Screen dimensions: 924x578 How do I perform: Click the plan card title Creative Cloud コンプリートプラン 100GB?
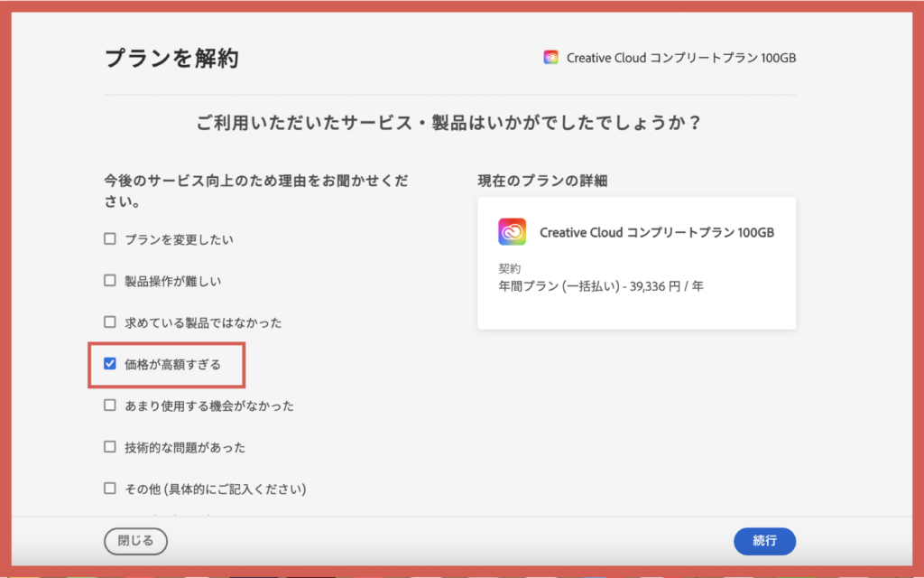657,232
